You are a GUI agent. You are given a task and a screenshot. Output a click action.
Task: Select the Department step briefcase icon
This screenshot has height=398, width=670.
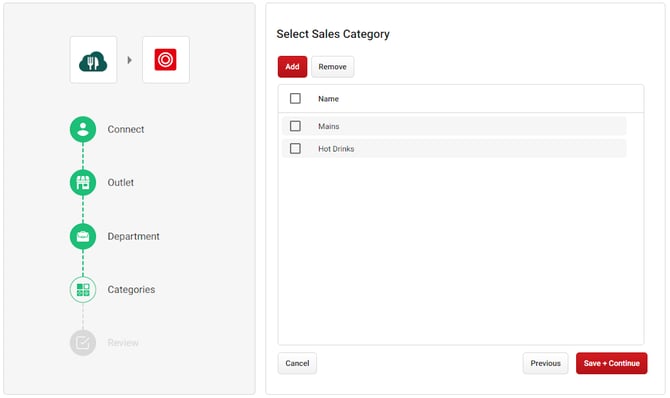pos(83,236)
